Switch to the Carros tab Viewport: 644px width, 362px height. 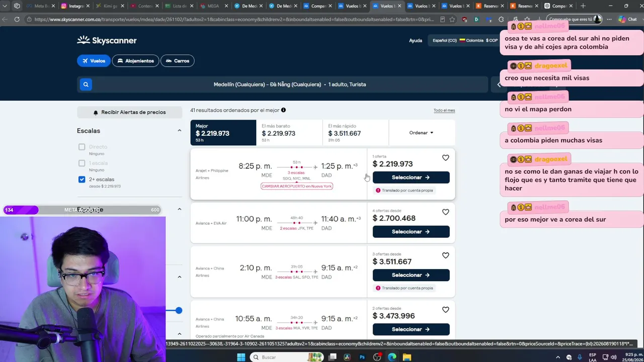click(177, 61)
